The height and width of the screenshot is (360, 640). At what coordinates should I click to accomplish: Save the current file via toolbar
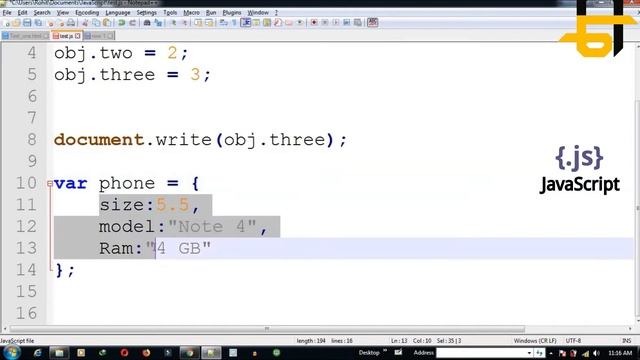pos(27,23)
